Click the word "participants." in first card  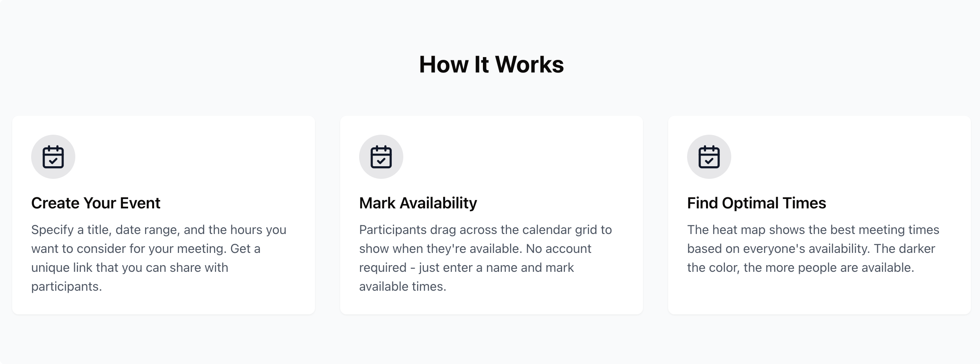click(67, 287)
